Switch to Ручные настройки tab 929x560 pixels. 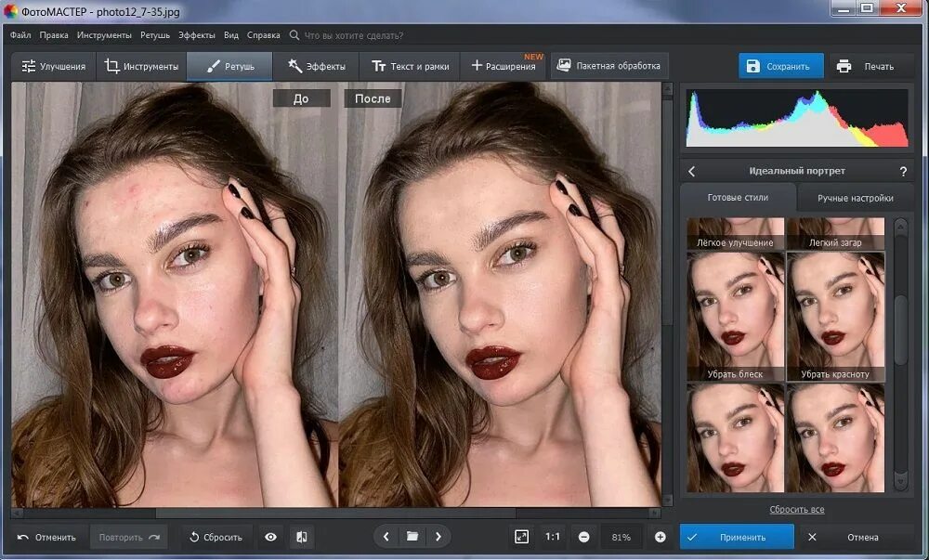[x=855, y=198]
